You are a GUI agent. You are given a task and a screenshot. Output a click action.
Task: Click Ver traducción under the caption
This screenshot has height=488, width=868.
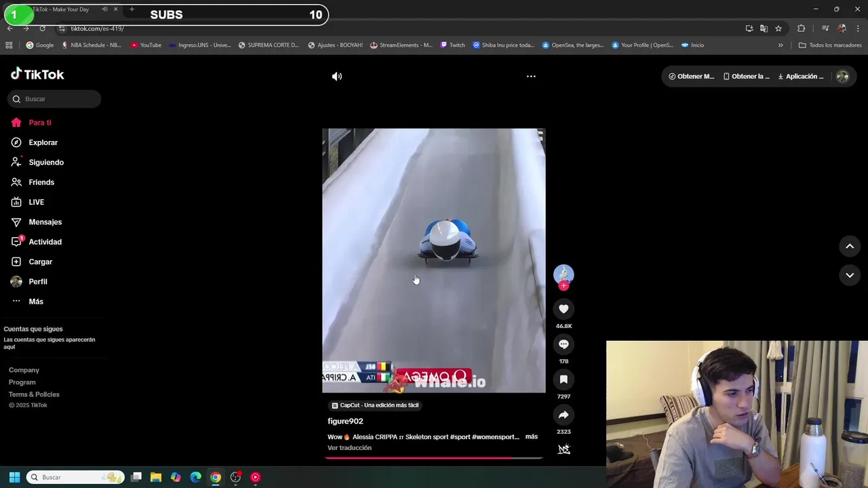349,448
